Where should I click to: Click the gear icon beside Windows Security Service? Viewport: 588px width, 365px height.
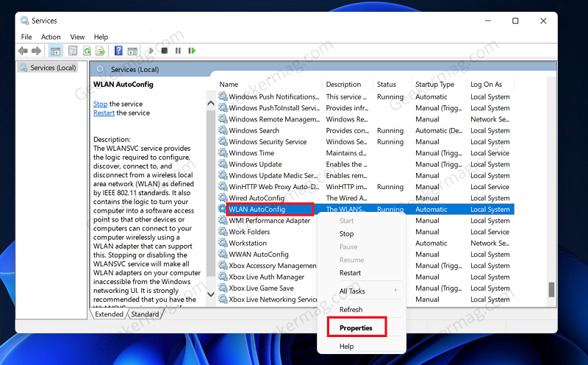[x=223, y=141]
